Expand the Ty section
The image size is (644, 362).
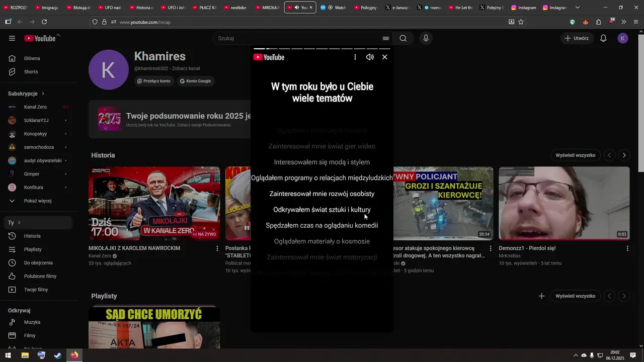[x=39, y=223]
